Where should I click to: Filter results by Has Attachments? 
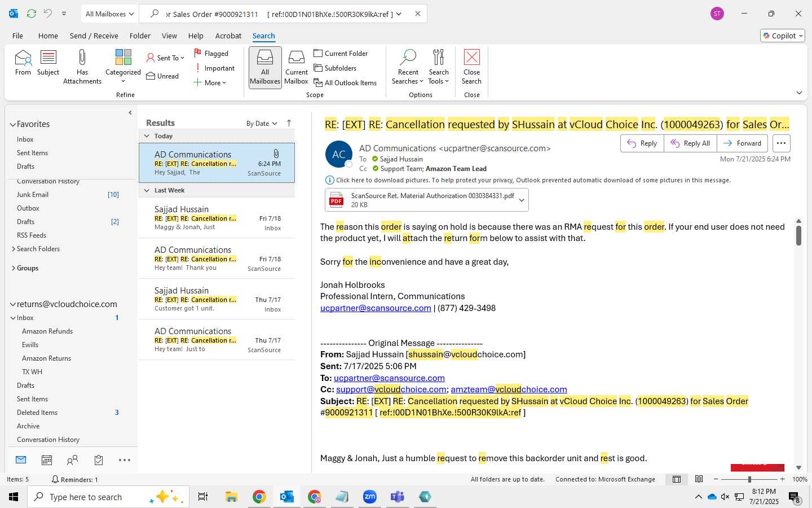82,67
